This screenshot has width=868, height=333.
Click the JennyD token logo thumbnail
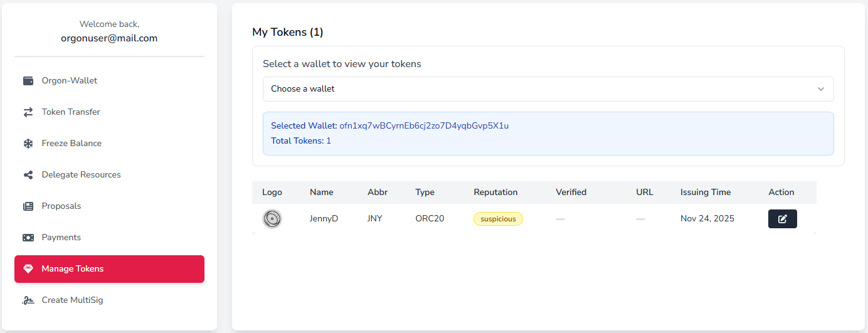(x=272, y=219)
